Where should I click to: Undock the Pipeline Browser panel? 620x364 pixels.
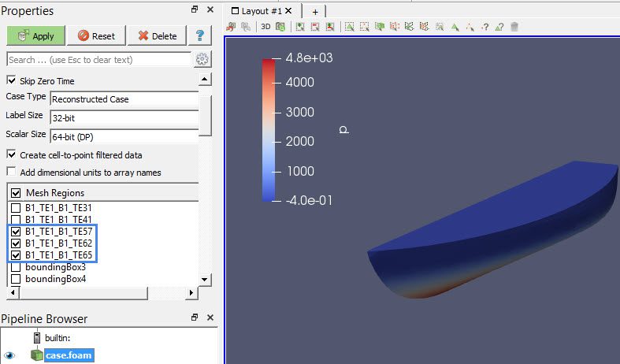(x=195, y=318)
